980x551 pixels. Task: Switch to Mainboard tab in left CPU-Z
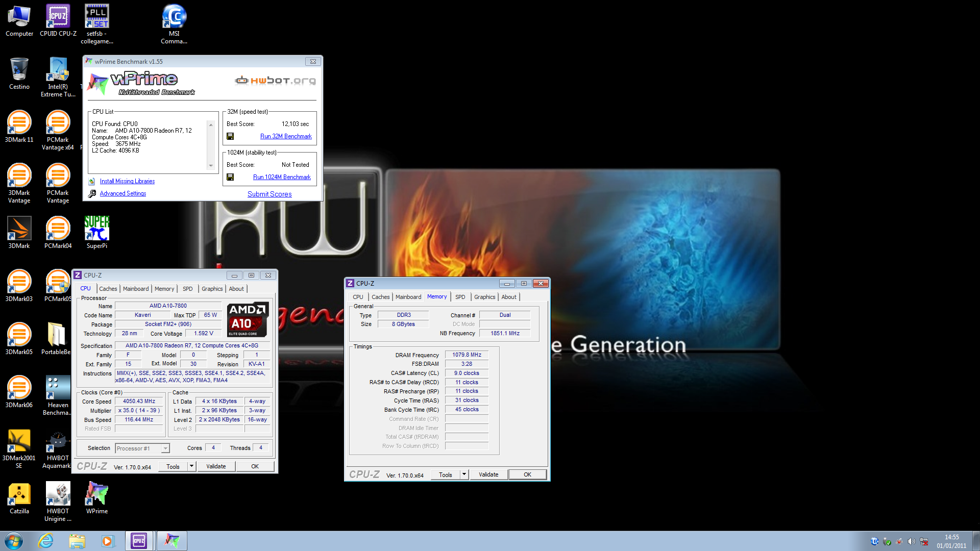[x=136, y=289]
